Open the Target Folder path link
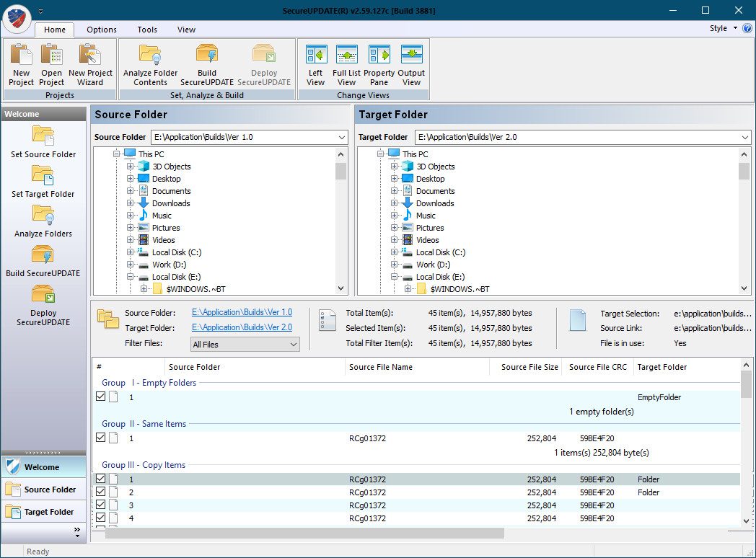 242,327
